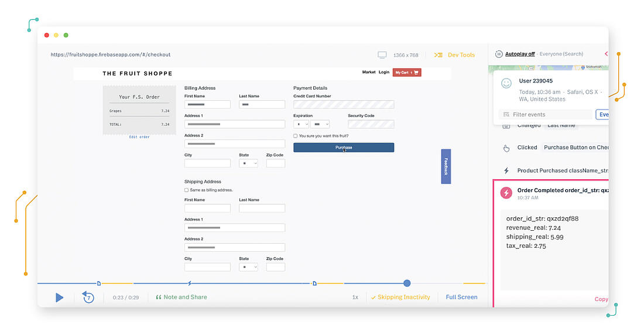Play the session replay
The height and width of the screenshot is (335, 644).
59,298
